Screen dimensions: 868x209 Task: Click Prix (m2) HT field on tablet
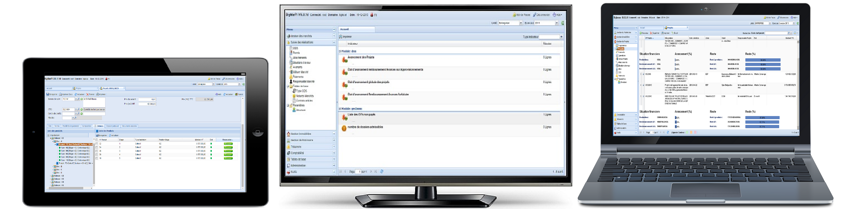(x=147, y=104)
